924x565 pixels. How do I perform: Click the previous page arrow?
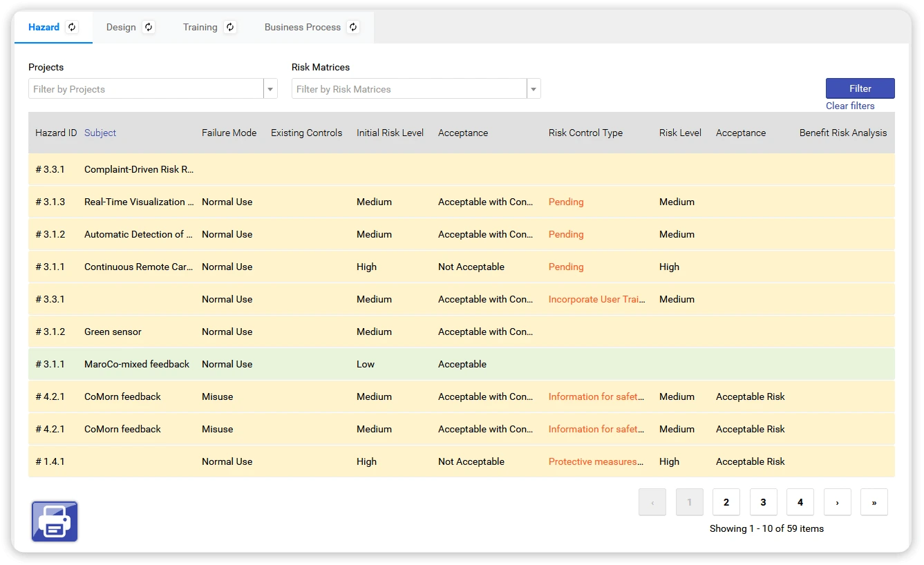(x=652, y=502)
